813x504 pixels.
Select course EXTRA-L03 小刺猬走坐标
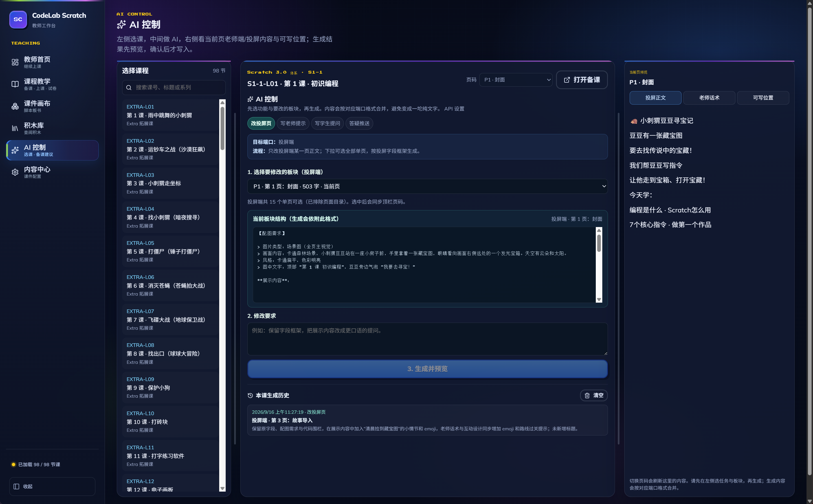point(170,183)
